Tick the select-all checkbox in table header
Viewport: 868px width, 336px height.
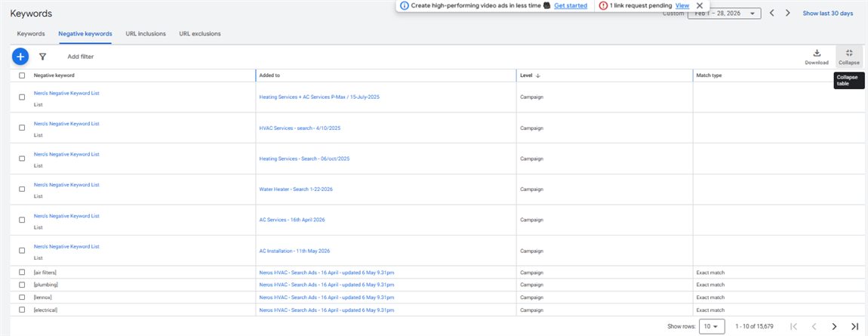pos(22,76)
